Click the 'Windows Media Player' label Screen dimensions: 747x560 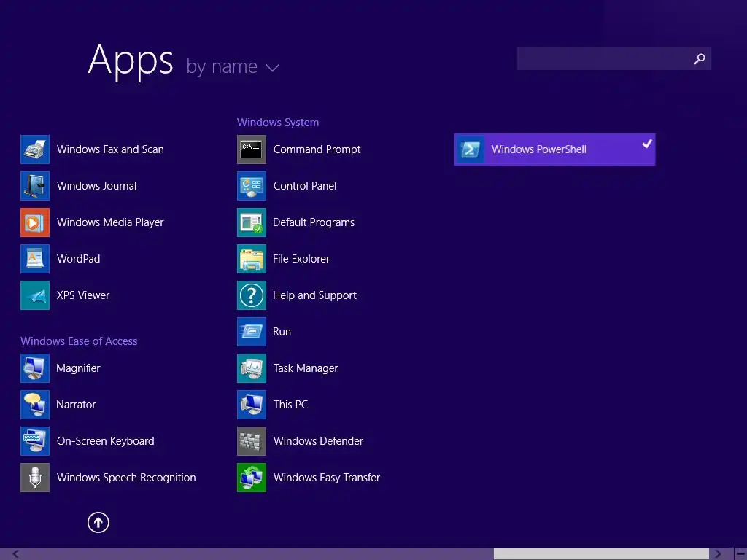[x=110, y=222]
